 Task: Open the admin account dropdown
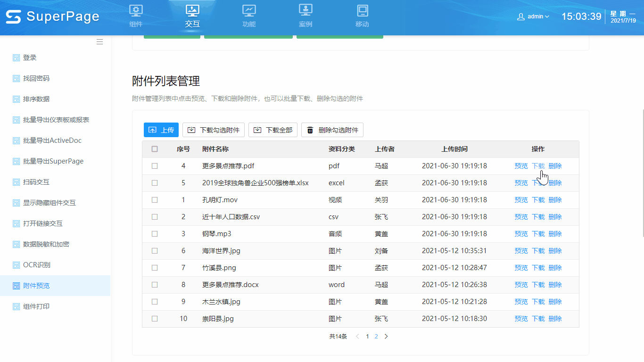[x=533, y=16]
